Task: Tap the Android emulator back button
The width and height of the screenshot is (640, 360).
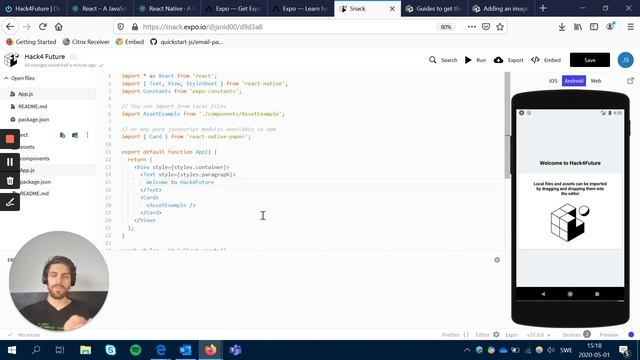Action: [543, 294]
